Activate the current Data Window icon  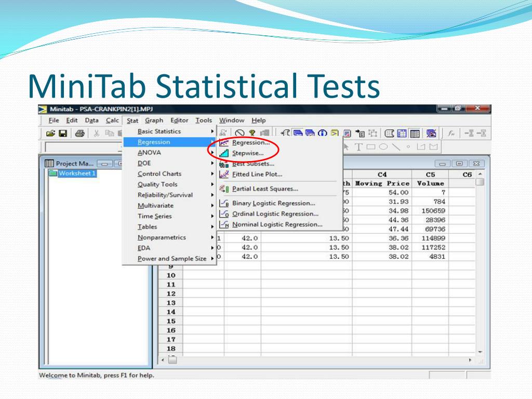(402, 133)
